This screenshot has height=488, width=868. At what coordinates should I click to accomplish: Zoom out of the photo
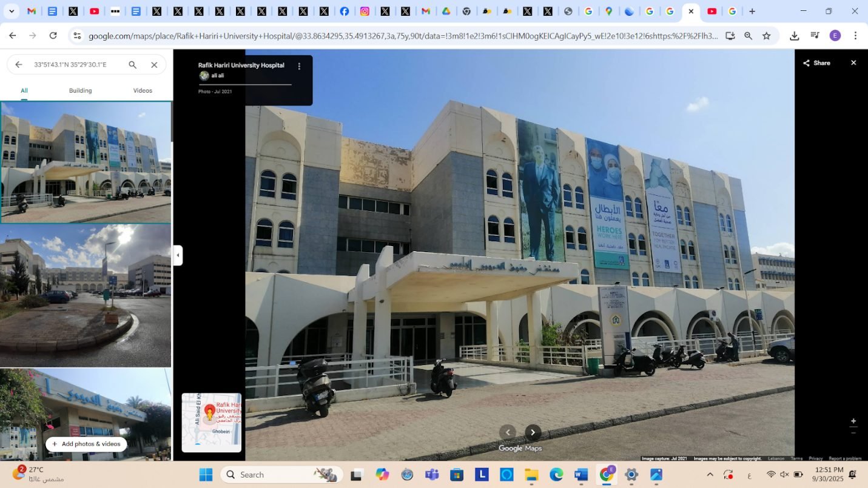tap(853, 433)
